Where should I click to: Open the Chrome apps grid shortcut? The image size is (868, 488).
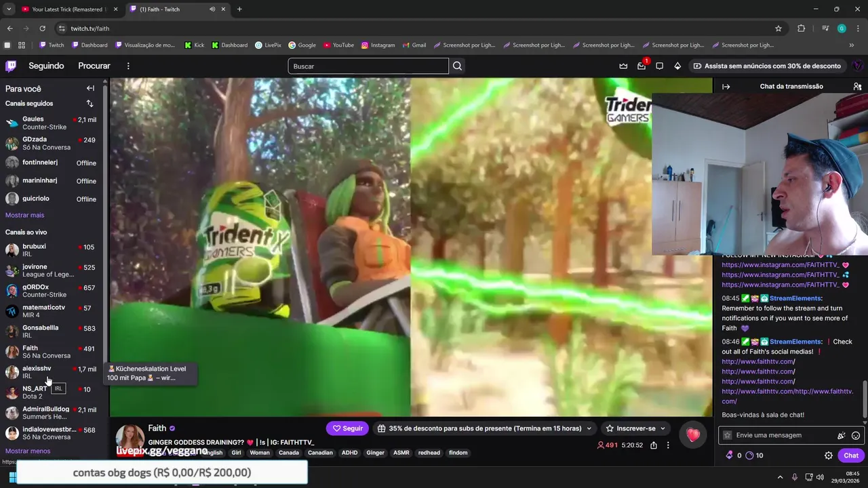click(x=22, y=45)
